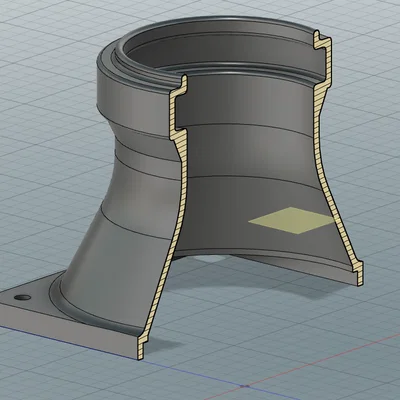Click the bolt hole in the base flange

click(23, 297)
